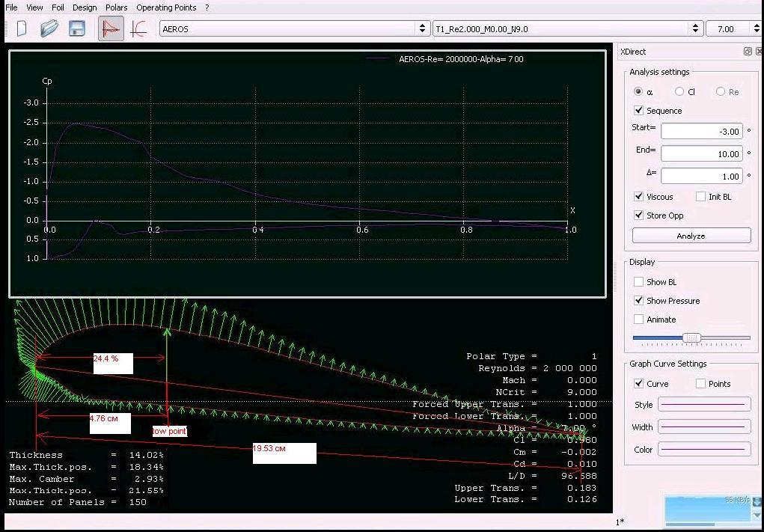Open the 7.00 operating point dropdown
The width and height of the screenshot is (764, 532).
coord(733,28)
